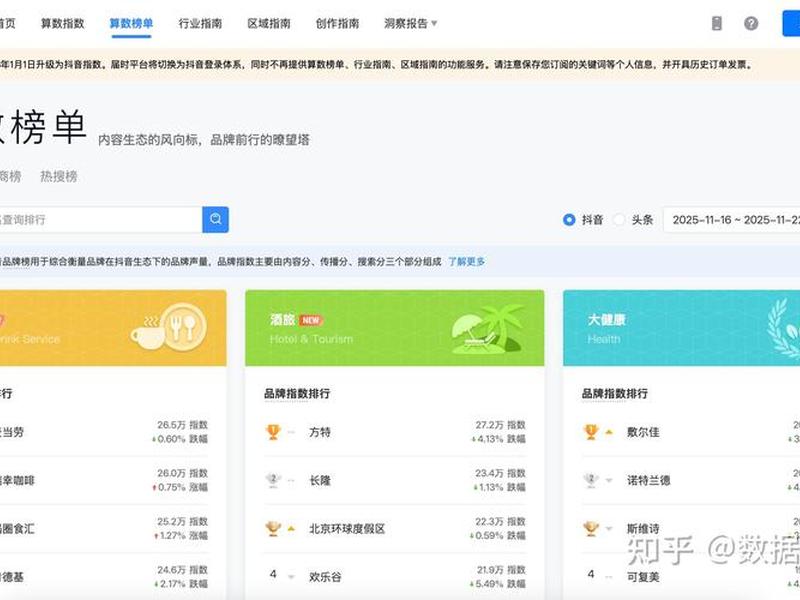Click the rank-down arrow beside 欢乐谷
The image size is (800, 600).
291,577
